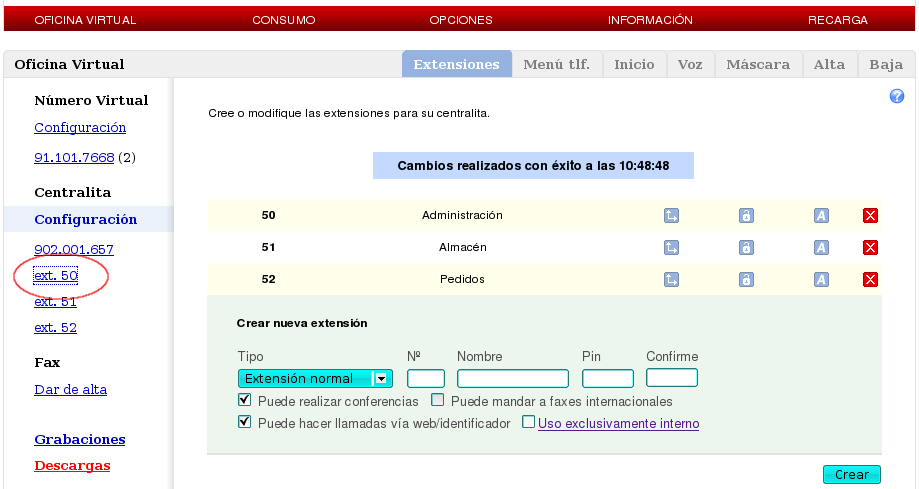Viewport: 919px width, 489px height.
Task: Delete extension 50 with the red X
Action: point(870,215)
